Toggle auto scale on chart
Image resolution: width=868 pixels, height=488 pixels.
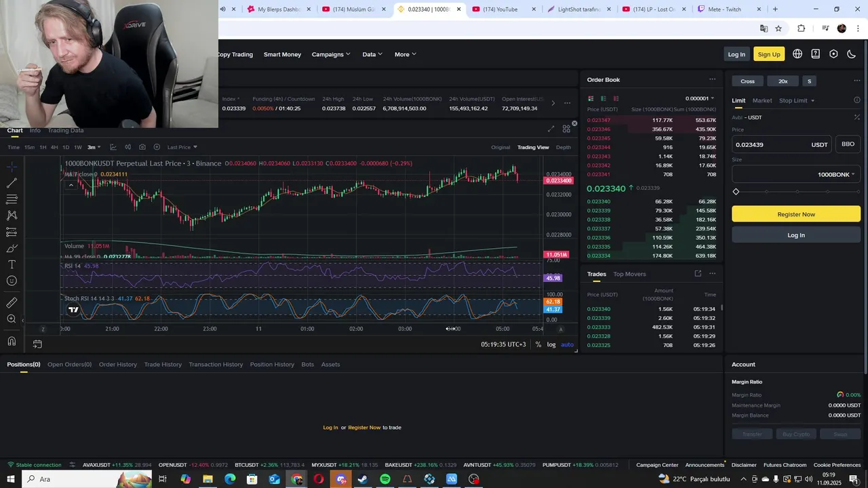tap(567, 344)
